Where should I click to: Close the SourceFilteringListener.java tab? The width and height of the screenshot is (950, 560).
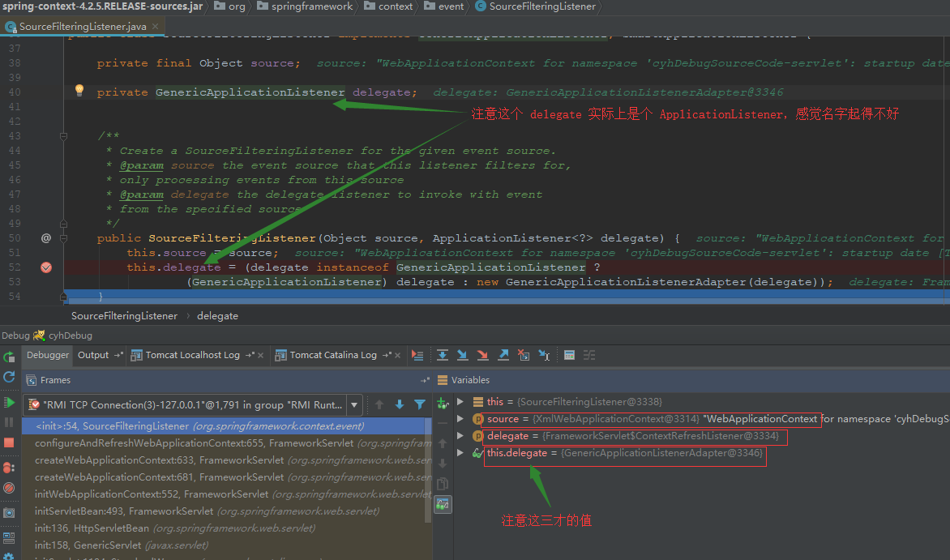[155, 26]
